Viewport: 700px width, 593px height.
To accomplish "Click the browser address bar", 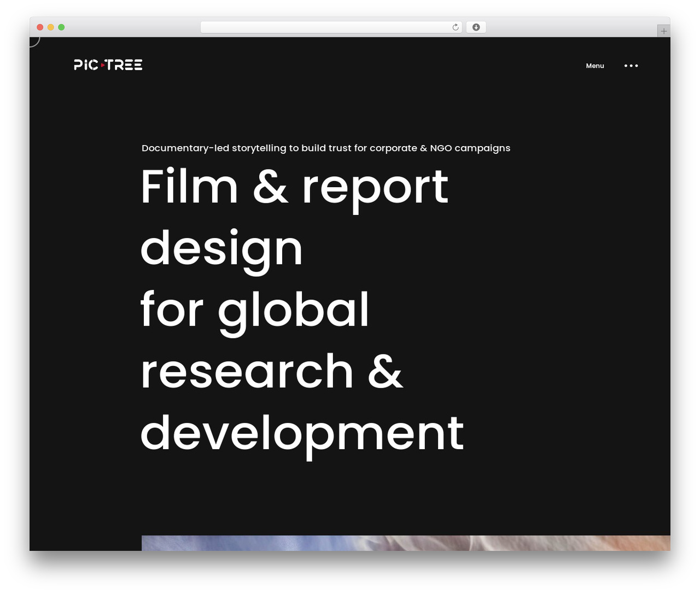I will pyautogui.click(x=331, y=27).
